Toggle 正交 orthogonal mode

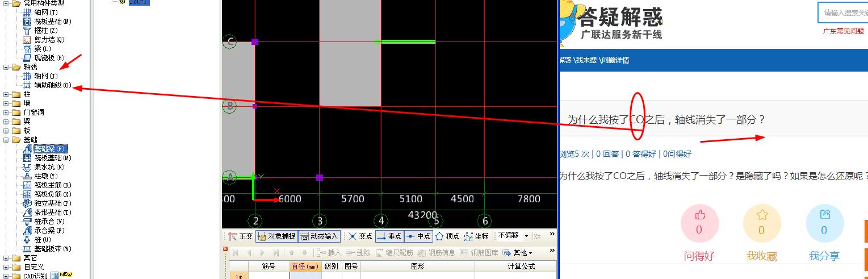(x=241, y=236)
